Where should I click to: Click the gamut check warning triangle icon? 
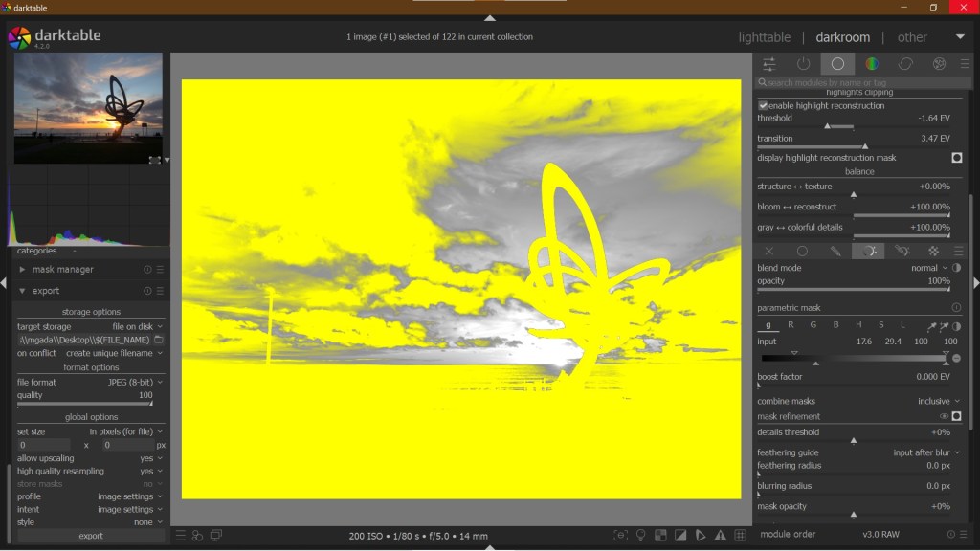721,536
